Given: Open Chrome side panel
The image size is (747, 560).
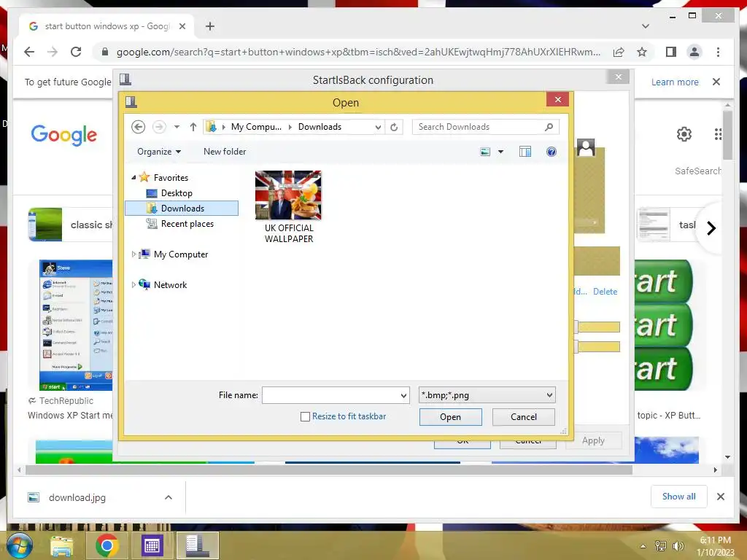Looking at the screenshot, I should click(x=671, y=52).
